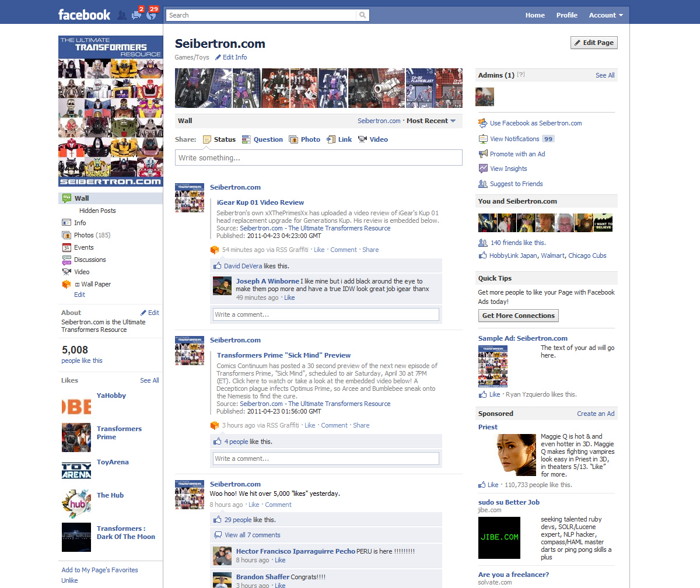The image size is (700, 588).
Task: Click the Question icon in share bar
Action: tap(247, 139)
